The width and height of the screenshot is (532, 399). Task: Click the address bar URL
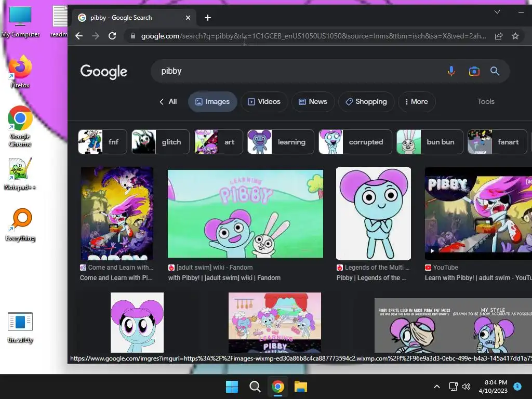click(x=313, y=36)
